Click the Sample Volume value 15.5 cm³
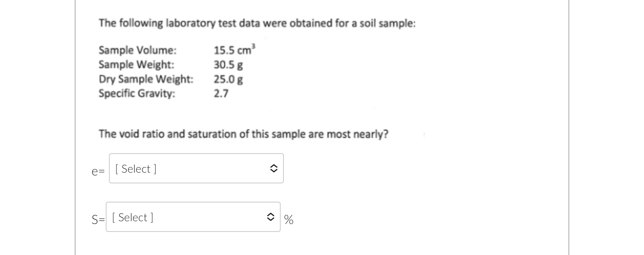 click(234, 50)
